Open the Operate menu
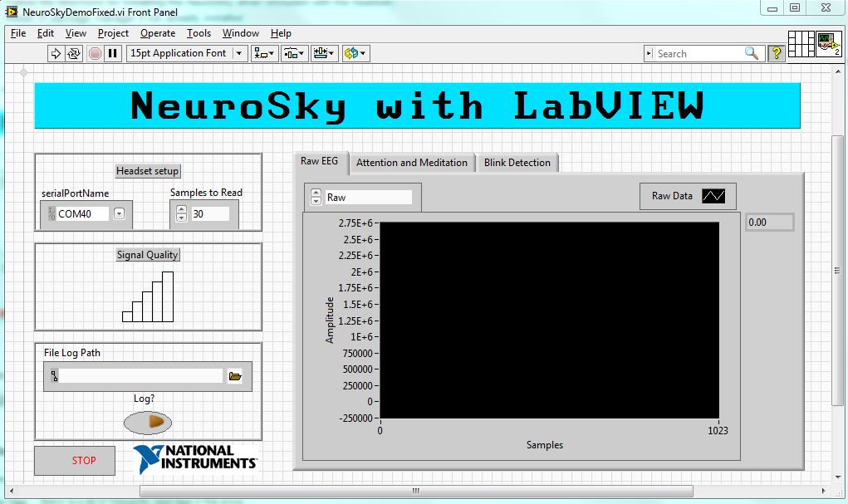848x504 pixels. pyautogui.click(x=158, y=33)
